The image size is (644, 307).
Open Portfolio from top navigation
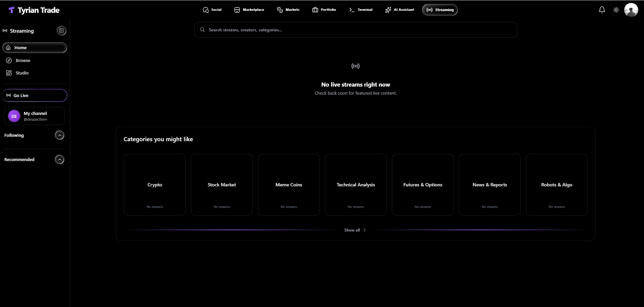tap(324, 10)
